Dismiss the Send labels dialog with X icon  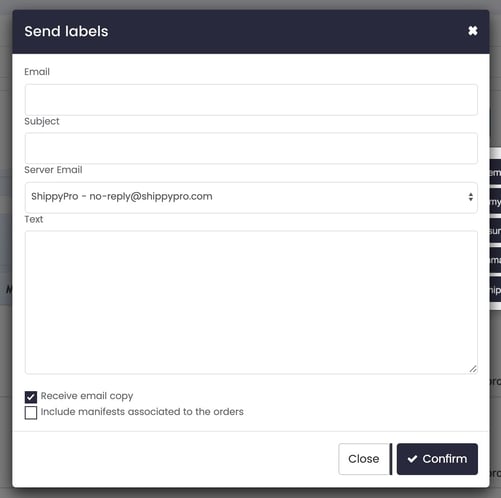click(473, 31)
